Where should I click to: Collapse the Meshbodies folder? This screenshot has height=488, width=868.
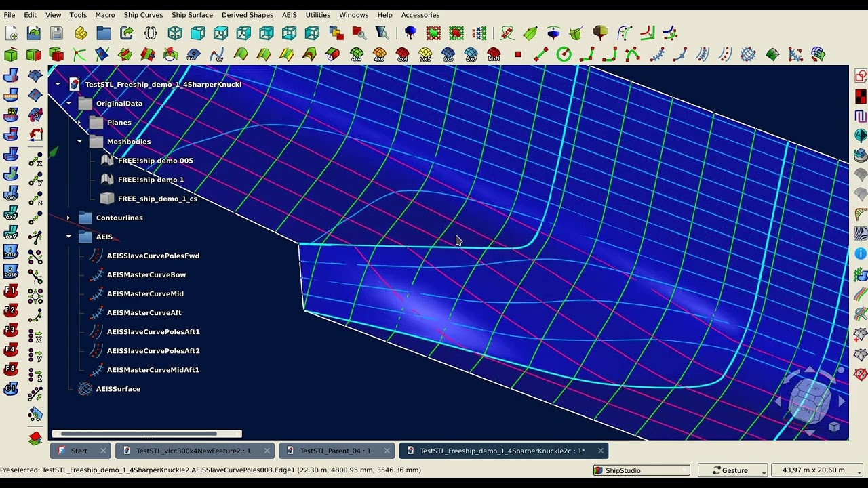click(x=79, y=141)
